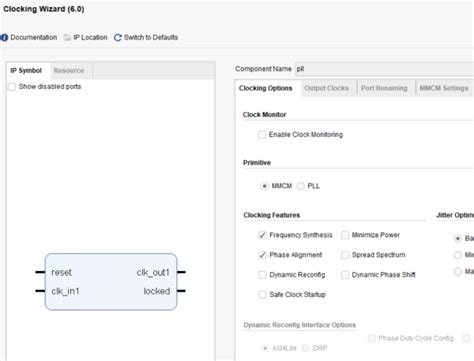Select the PLL primitive radio button

click(x=301, y=186)
